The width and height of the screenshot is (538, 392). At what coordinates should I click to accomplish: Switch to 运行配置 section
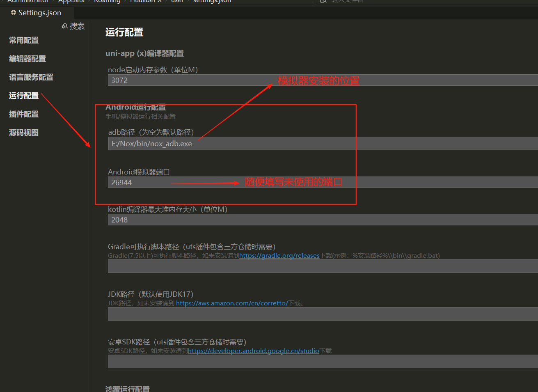[x=24, y=96]
